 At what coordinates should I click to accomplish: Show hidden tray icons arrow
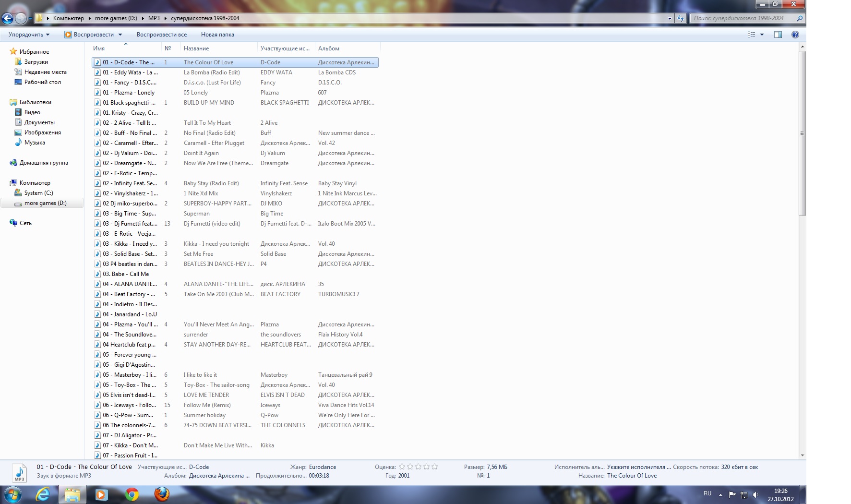click(720, 494)
